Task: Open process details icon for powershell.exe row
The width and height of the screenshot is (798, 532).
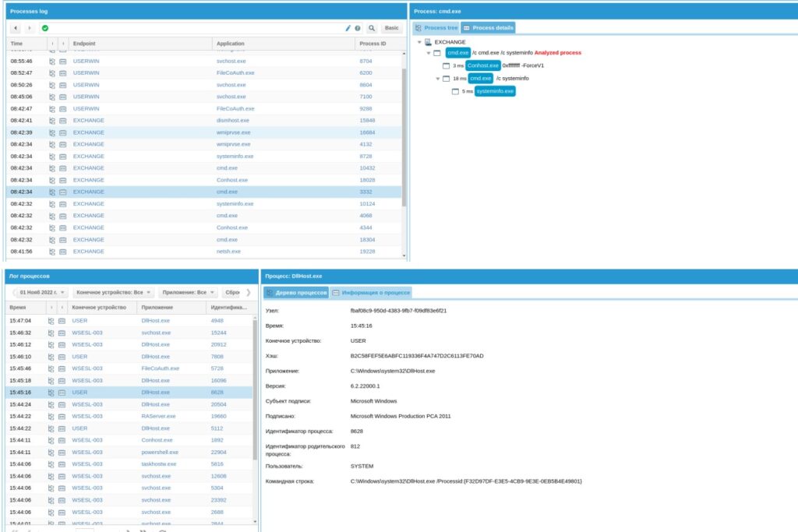Action: click(63, 452)
